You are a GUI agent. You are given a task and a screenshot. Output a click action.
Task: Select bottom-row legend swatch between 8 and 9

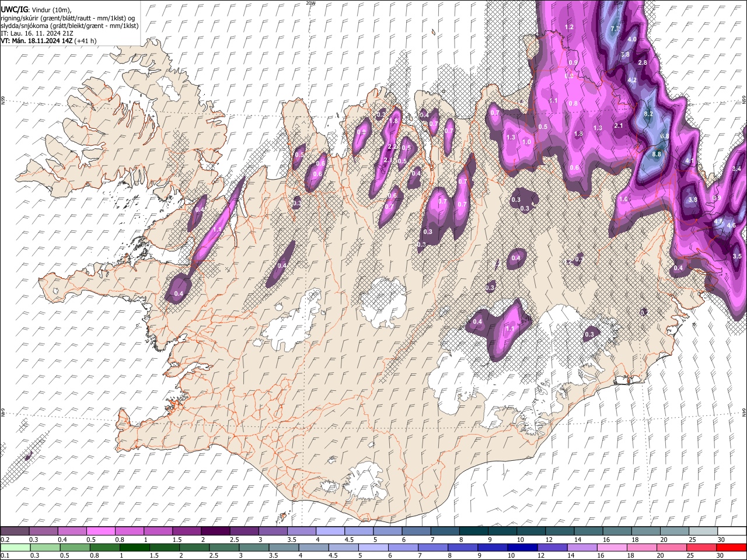463,547
